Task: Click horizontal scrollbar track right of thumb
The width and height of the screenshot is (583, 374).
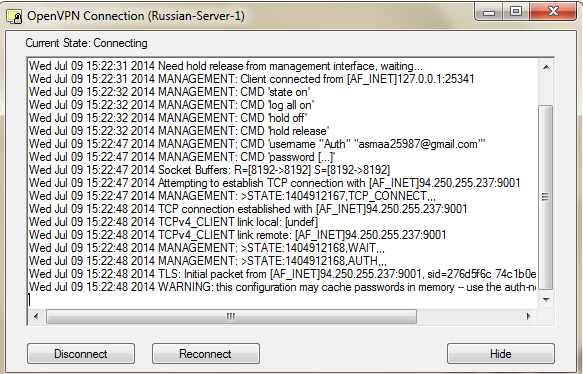Action: click(x=468, y=316)
